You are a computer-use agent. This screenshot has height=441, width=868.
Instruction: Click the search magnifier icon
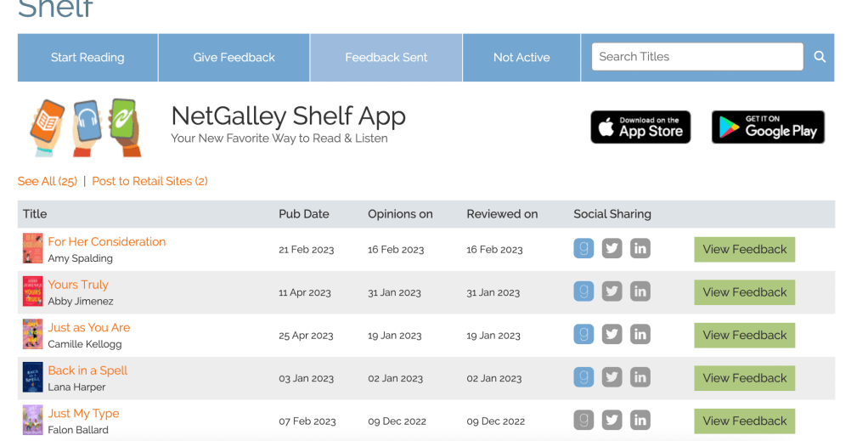(x=820, y=57)
